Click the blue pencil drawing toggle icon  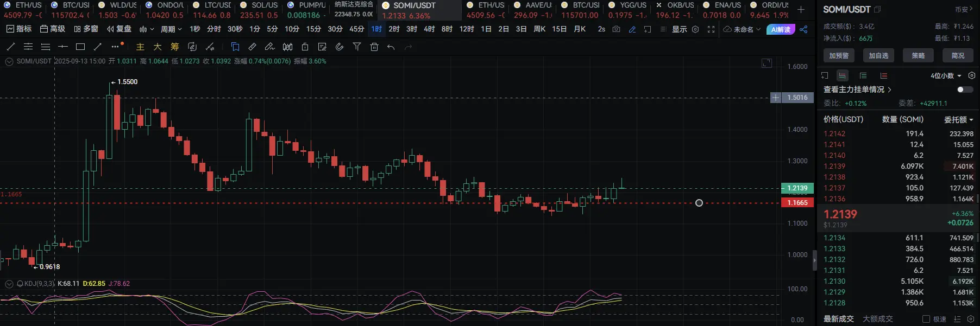[x=632, y=29]
